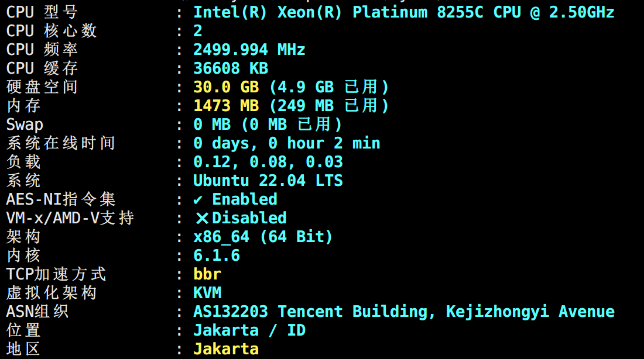
Task: Click the "Swap" label
Action: pyautogui.click(x=25, y=125)
